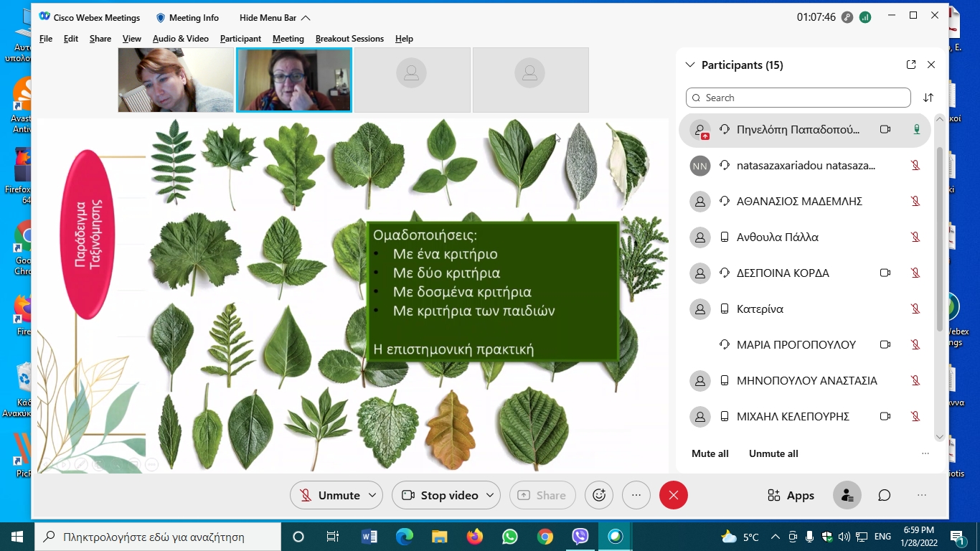Image resolution: width=980 pixels, height=551 pixels.
Task: Click the participants Search field
Action: click(798, 98)
